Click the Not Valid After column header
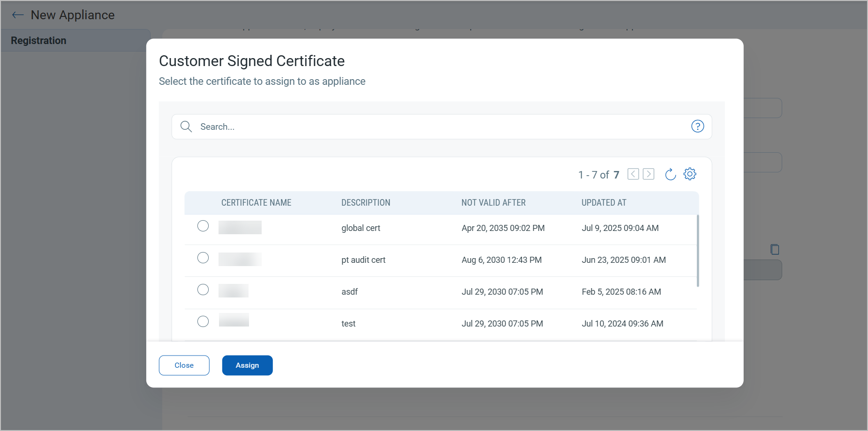 [x=493, y=203]
